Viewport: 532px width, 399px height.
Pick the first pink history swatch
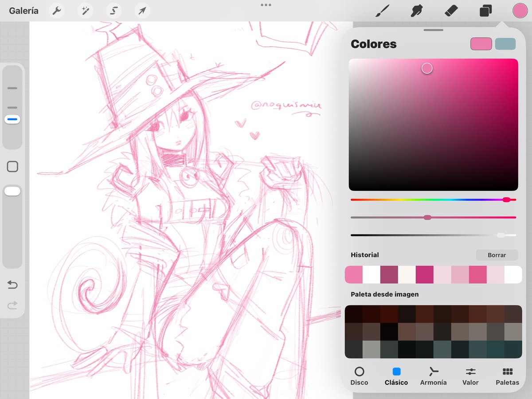[x=354, y=274]
